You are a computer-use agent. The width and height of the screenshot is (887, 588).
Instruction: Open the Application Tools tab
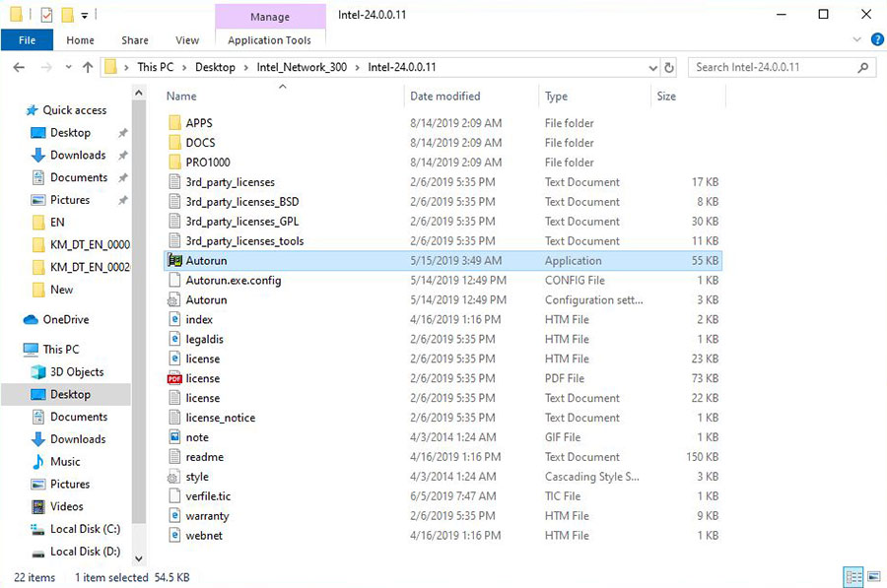click(x=270, y=40)
